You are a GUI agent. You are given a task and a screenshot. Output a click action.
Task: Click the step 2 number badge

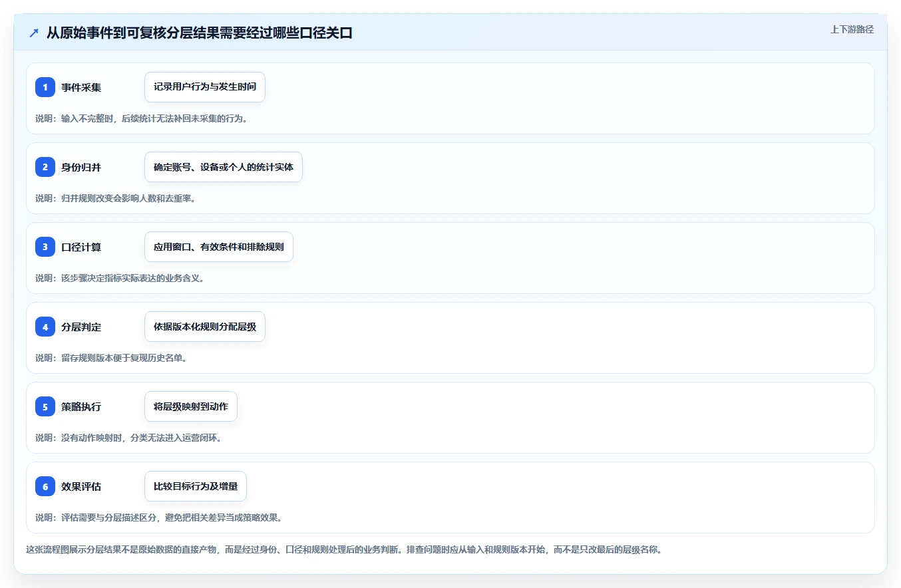coord(45,167)
